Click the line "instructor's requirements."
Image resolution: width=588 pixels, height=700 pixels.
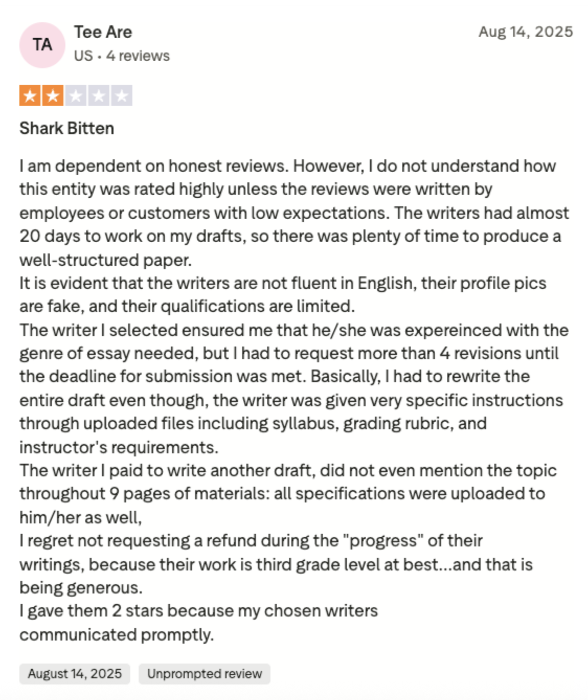point(119,447)
